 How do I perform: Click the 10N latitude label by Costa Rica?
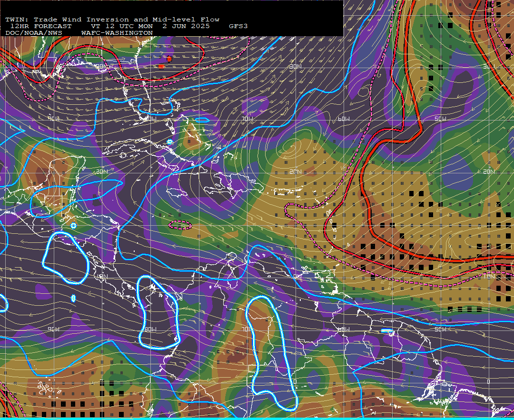pos(102,277)
